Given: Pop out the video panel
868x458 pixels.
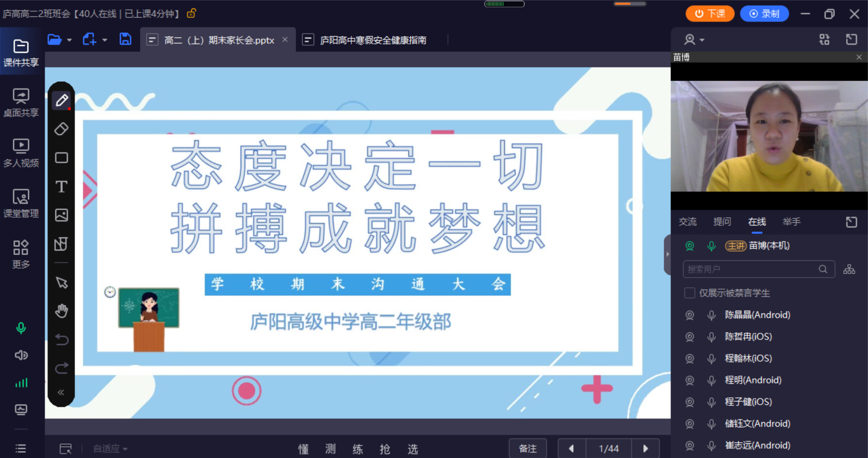Looking at the screenshot, I should click(851, 40).
